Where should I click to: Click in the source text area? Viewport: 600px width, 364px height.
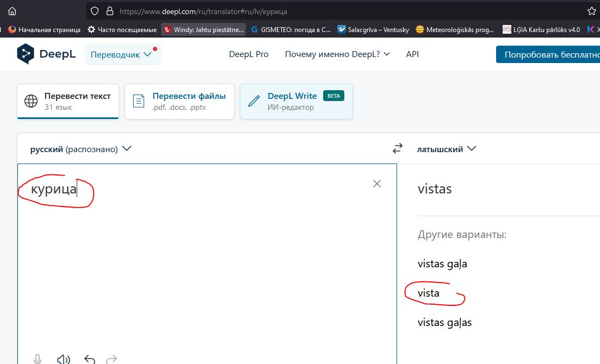[207, 264]
